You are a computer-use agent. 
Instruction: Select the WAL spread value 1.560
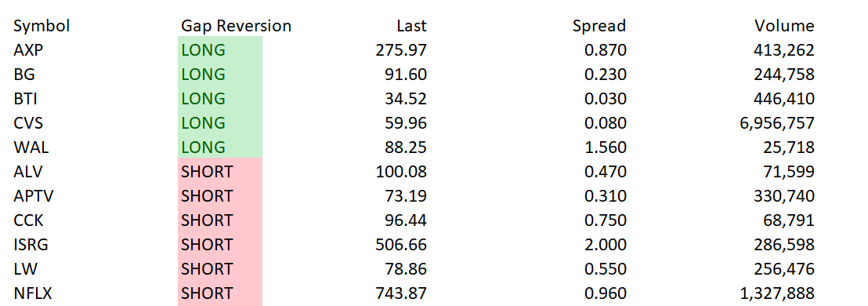click(x=606, y=148)
